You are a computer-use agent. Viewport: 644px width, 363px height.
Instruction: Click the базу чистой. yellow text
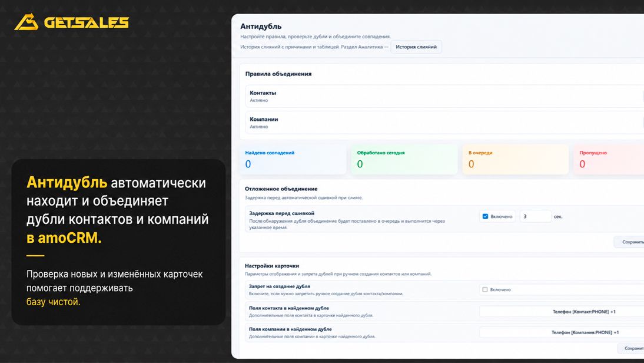[54, 302]
